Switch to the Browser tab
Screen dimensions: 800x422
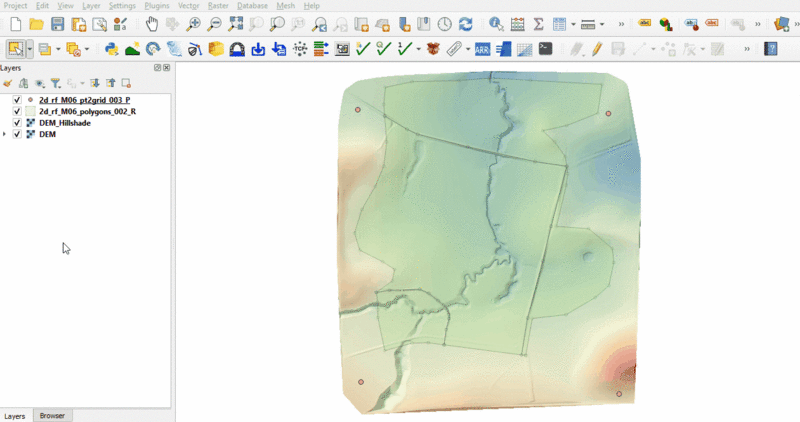pyautogui.click(x=52, y=415)
